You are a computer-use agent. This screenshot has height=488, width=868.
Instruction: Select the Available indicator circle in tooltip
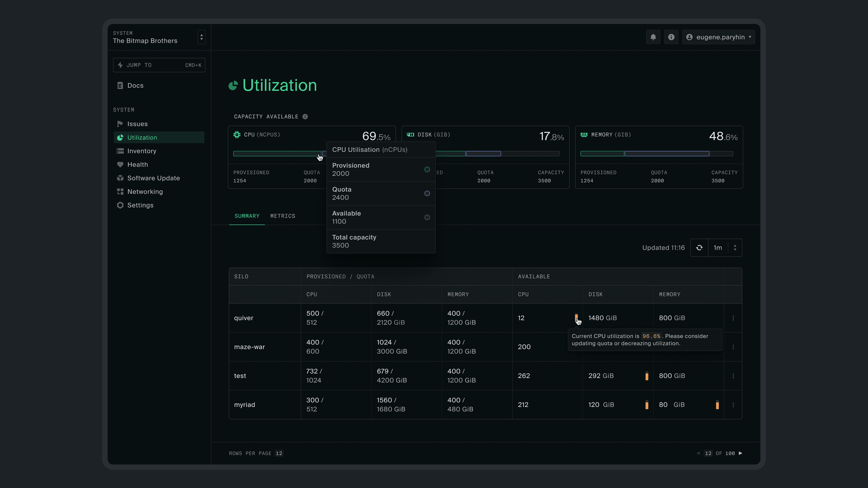point(427,217)
